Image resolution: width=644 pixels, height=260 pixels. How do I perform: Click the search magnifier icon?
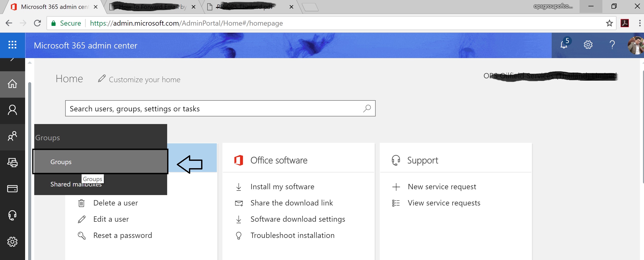click(x=367, y=109)
